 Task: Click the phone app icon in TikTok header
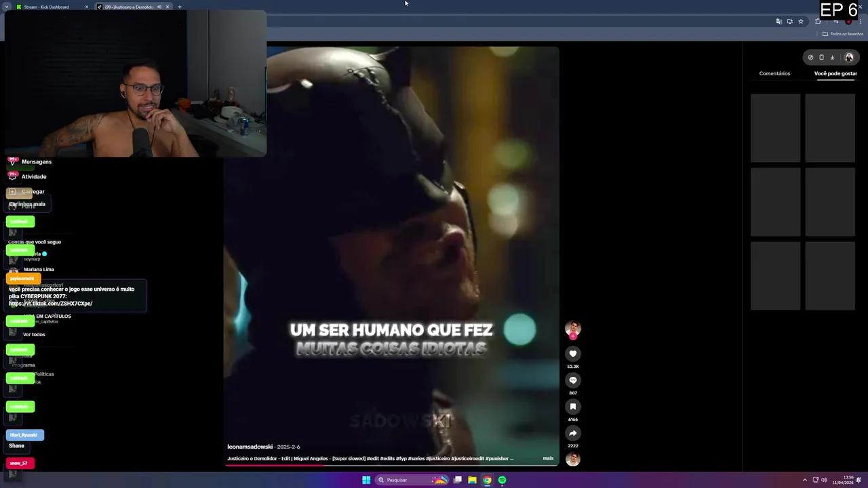click(x=821, y=58)
